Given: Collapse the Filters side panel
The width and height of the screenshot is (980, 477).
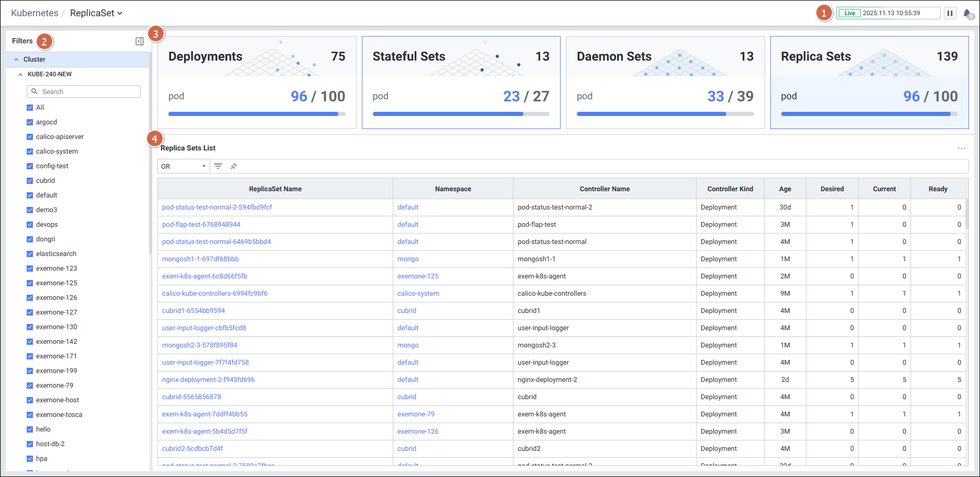Looking at the screenshot, I should tap(139, 41).
